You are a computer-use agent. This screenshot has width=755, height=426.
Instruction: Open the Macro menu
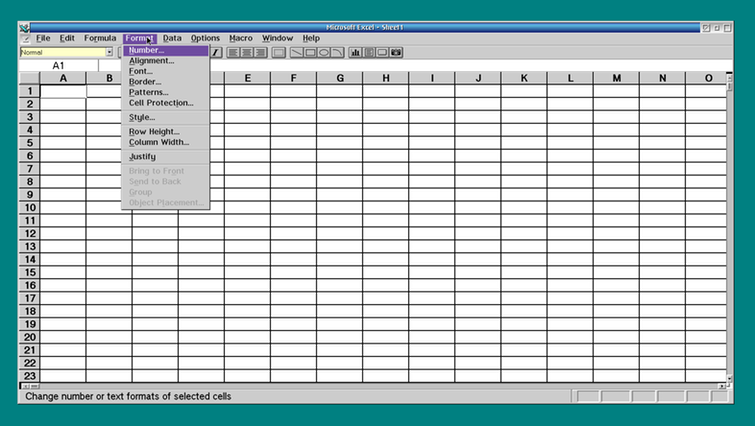(x=240, y=38)
